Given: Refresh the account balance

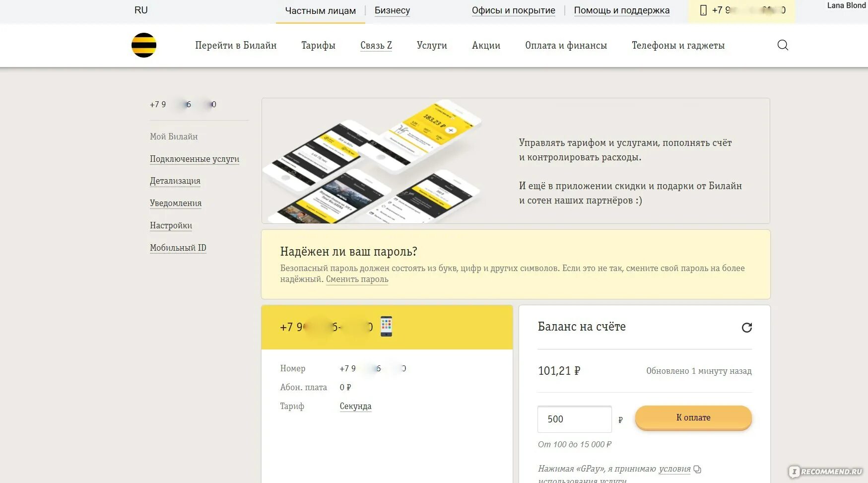Looking at the screenshot, I should click(x=746, y=328).
